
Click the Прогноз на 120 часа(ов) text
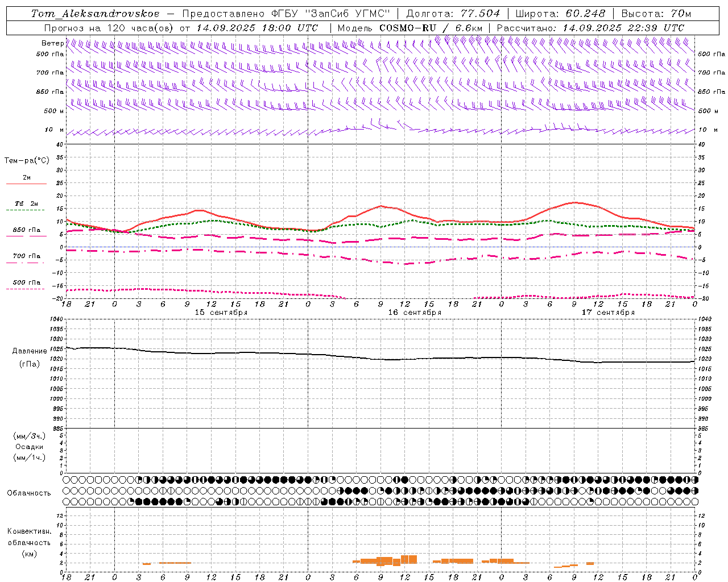pyautogui.click(x=110, y=28)
